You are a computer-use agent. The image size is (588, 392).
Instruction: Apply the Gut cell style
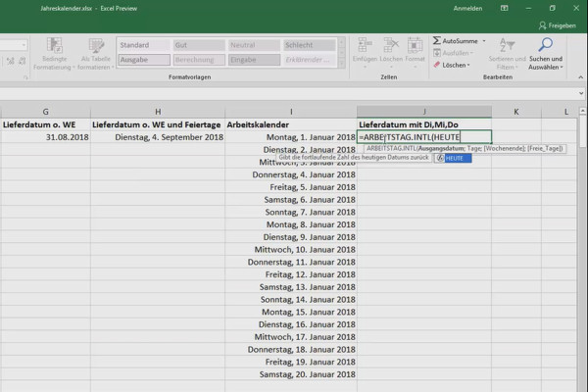coord(199,45)
